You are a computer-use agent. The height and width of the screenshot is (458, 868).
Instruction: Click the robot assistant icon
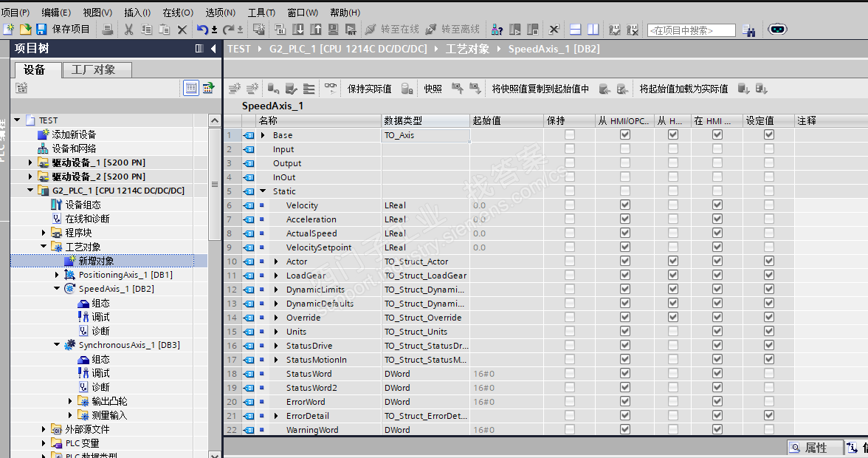[777, 29]
